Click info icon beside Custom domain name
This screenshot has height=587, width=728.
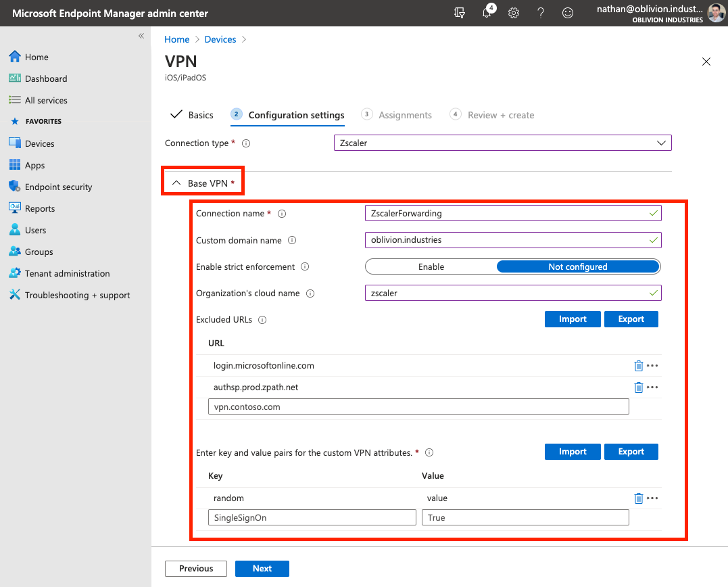click(x=293, y=240)
